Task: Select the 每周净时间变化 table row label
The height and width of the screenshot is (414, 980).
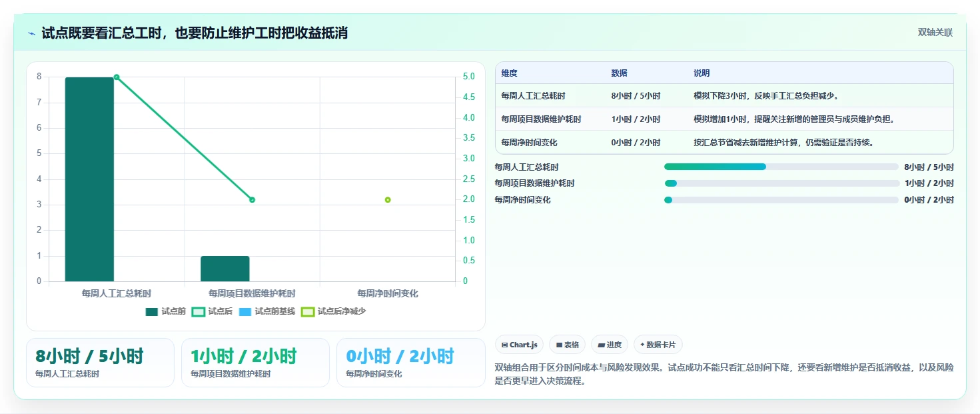Action: [530, 143]
